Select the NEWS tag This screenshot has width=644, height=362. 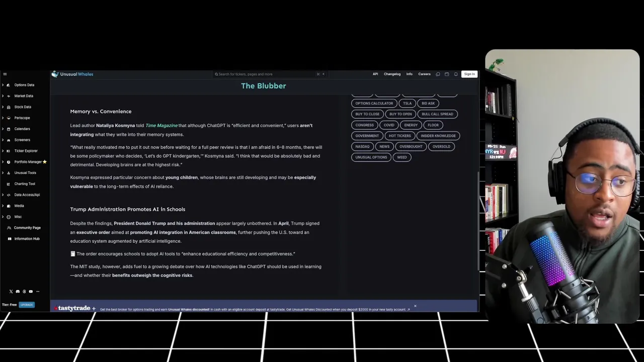[x=384, y=146]
